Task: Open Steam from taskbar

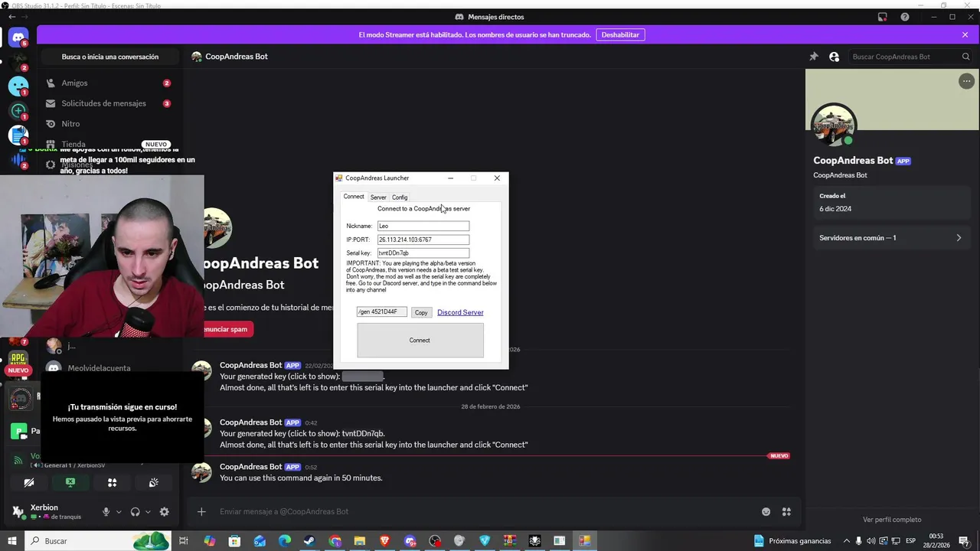Action: click(x=309, y=541)
